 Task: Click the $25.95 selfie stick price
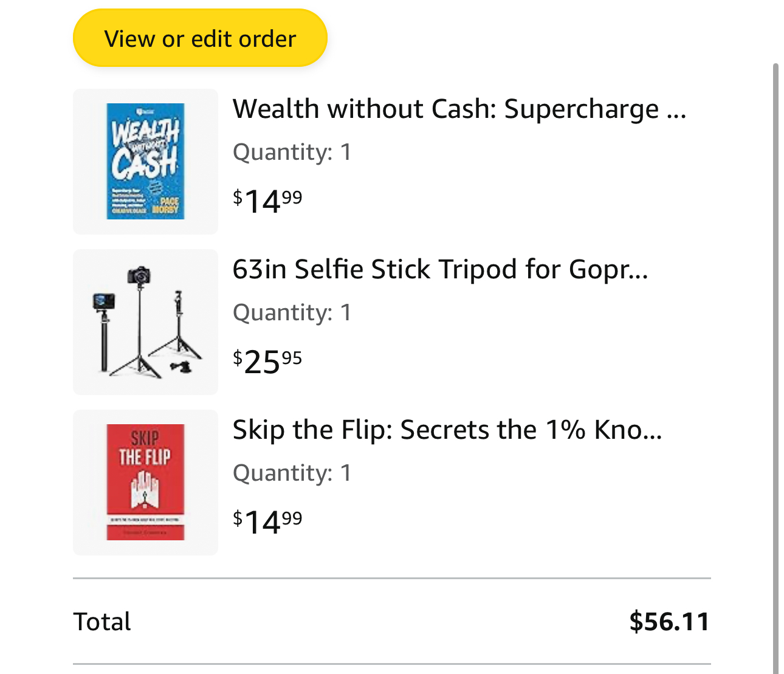[267, 361]
